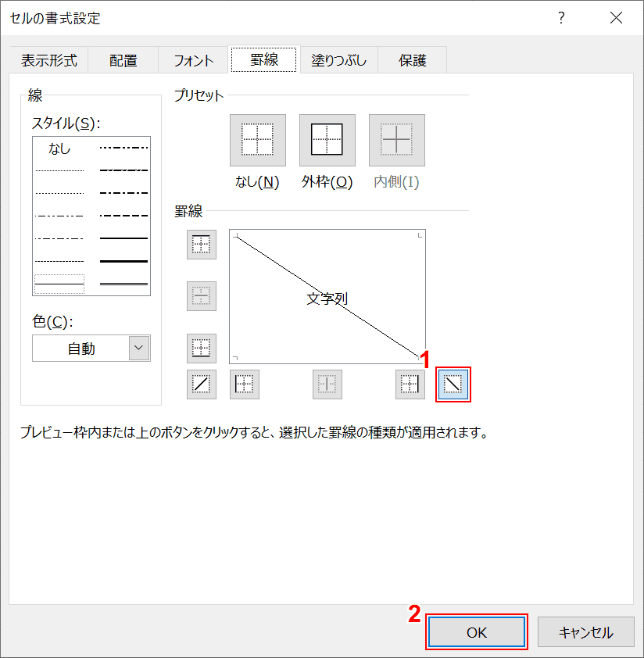The width and height of the screenshot is (644, 658).
Task: Select the 罫線 tab
Action: click(x=264, y=59)
